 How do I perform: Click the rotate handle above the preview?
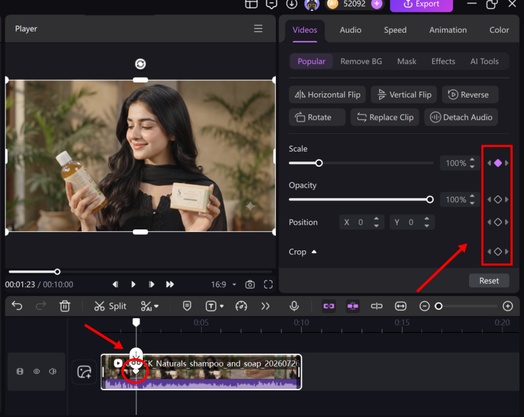140,64
